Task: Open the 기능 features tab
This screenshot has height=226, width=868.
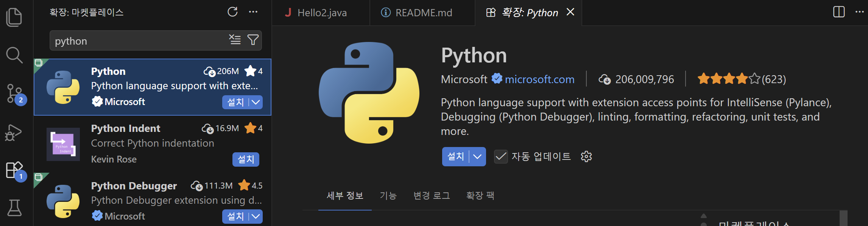Action: pos(388,195)
